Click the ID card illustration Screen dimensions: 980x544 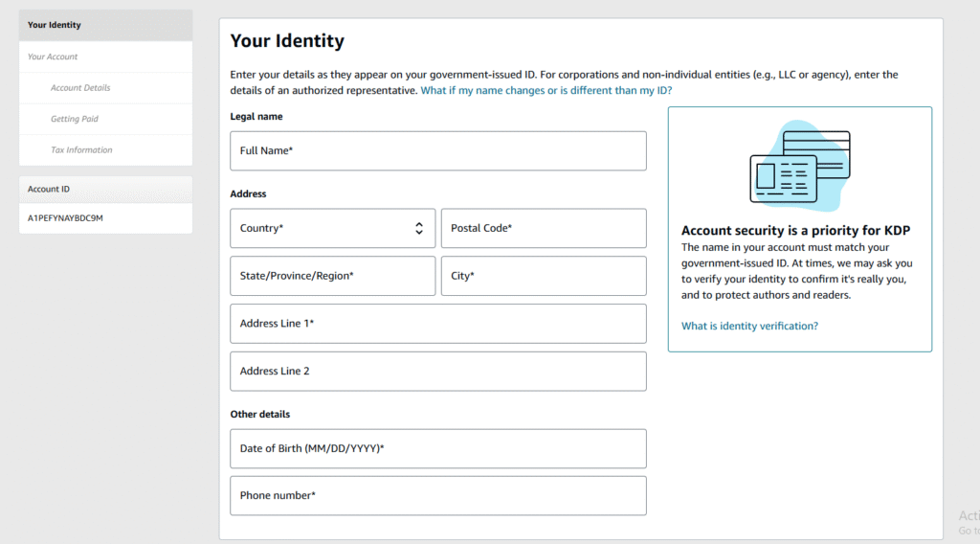[800, 166]
